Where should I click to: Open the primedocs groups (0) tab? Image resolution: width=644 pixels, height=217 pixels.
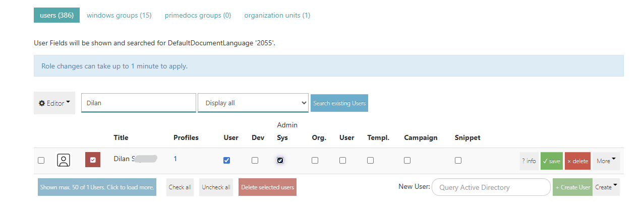coord(198,15)
